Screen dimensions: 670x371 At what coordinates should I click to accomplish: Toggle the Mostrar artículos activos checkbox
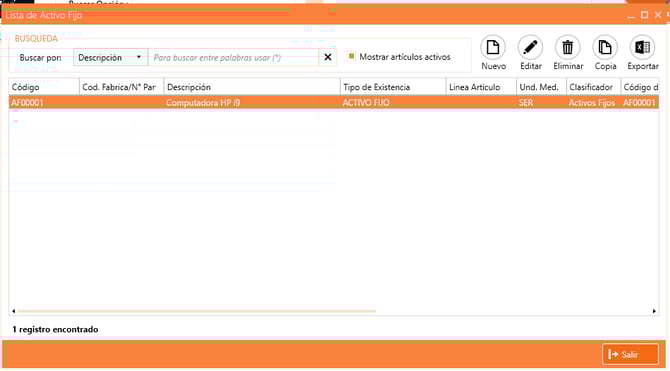(x=352, y=56)
